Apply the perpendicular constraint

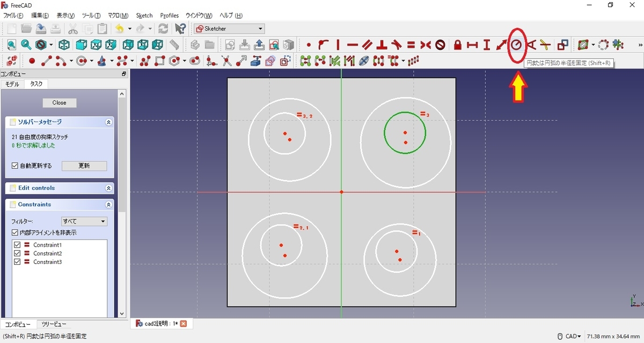[382, 45]
